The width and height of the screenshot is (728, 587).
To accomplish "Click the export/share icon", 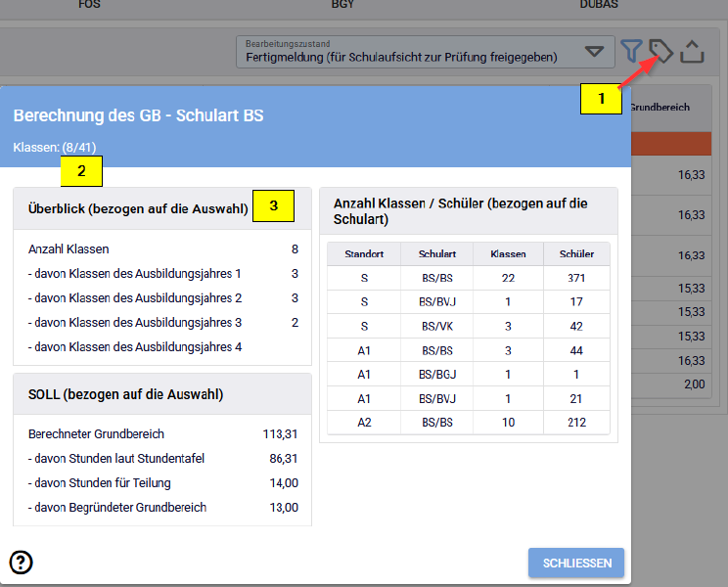I will pyautogui.click(x=693, y=51).
